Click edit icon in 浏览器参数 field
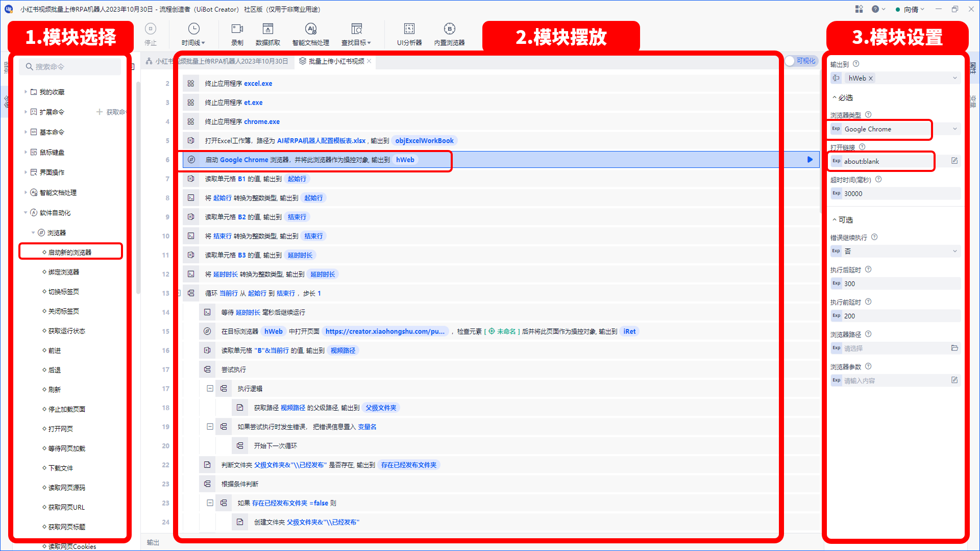980x551 pixels. [x=954, y=380]
